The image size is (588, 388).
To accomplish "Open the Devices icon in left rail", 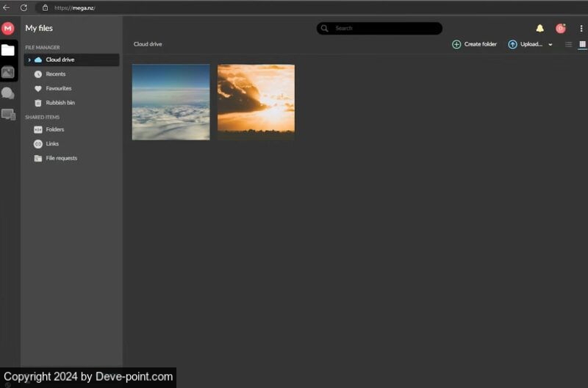I will pos(8,115).
